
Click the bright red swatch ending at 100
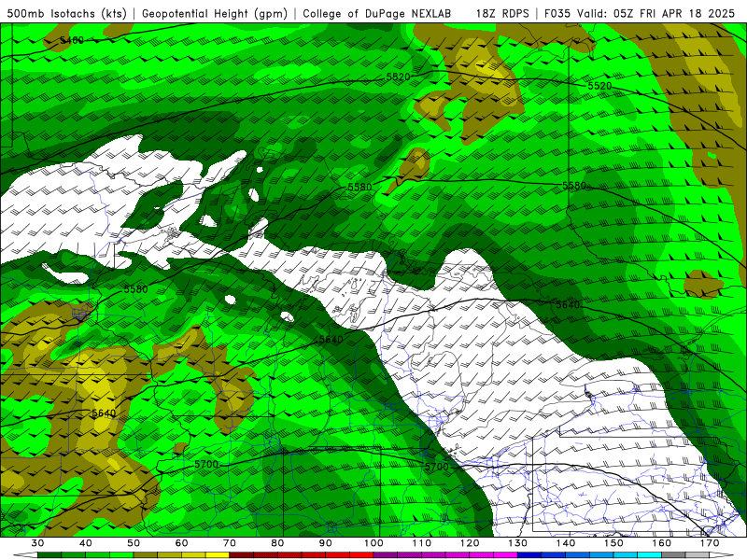(x=361, y=555)
